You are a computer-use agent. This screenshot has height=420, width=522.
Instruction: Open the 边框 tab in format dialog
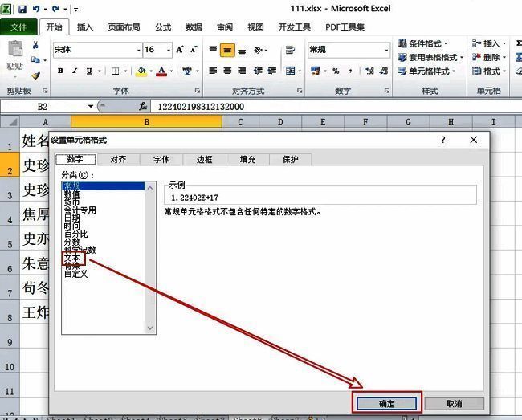(204, 159)
